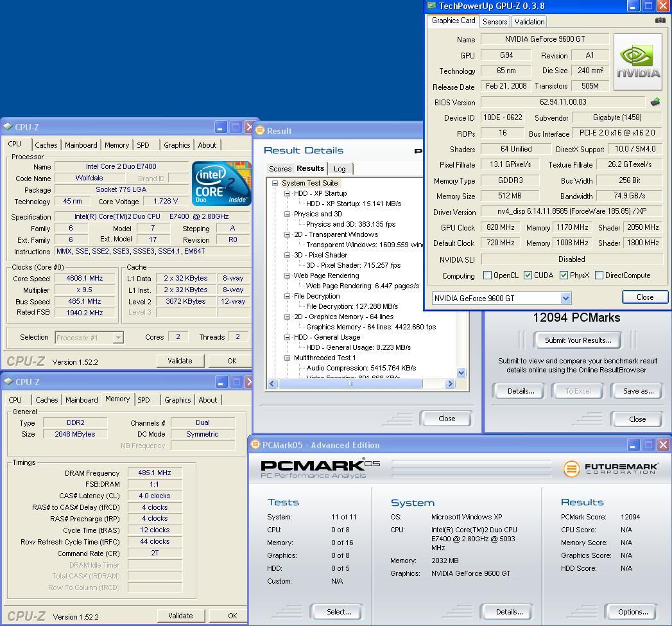Click the Close button in GPU-Z
The image size is (672, 626).
pos(645,297)
